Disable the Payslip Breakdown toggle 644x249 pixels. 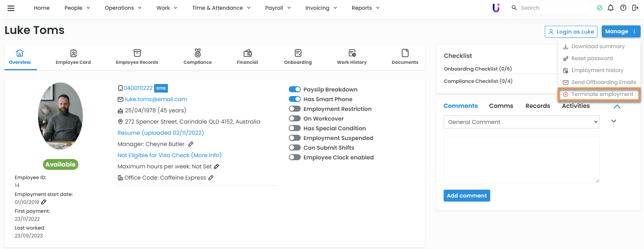(x=295, y=90)
